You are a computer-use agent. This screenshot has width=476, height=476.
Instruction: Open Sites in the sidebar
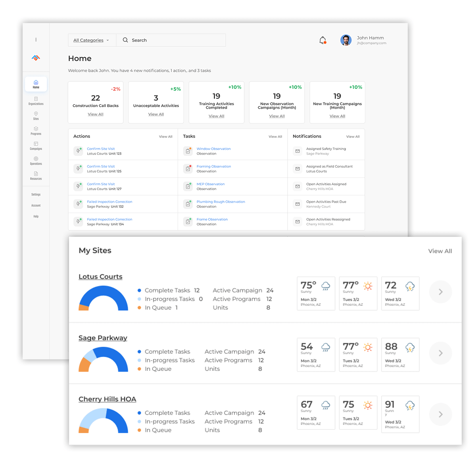[36, 116]
